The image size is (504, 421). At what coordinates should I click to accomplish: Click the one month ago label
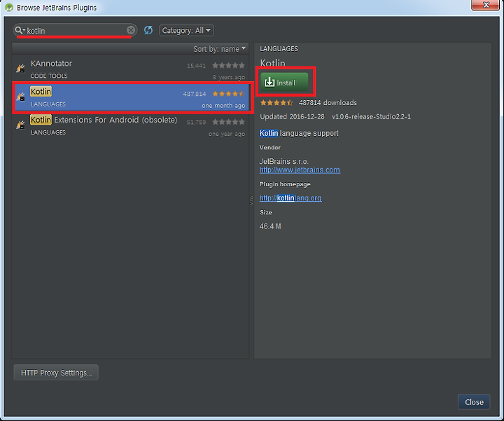pos(223,106)
